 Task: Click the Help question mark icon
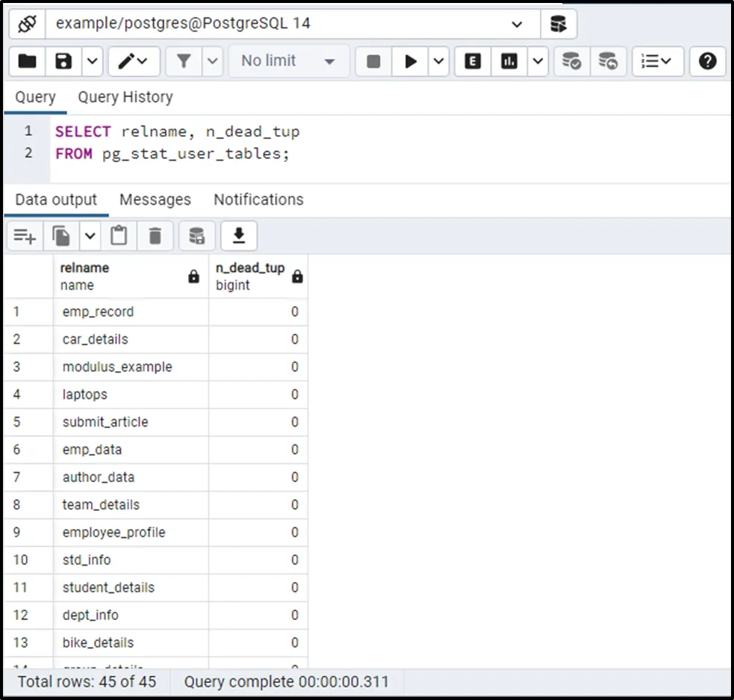707,61
